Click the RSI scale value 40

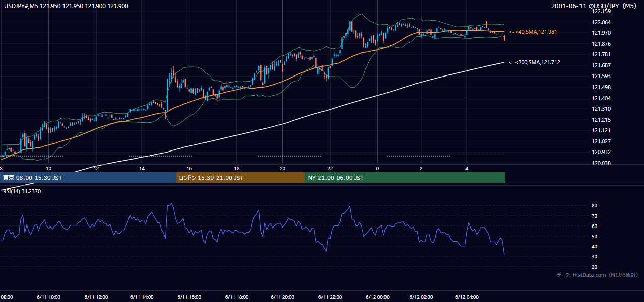click(594, 246)
